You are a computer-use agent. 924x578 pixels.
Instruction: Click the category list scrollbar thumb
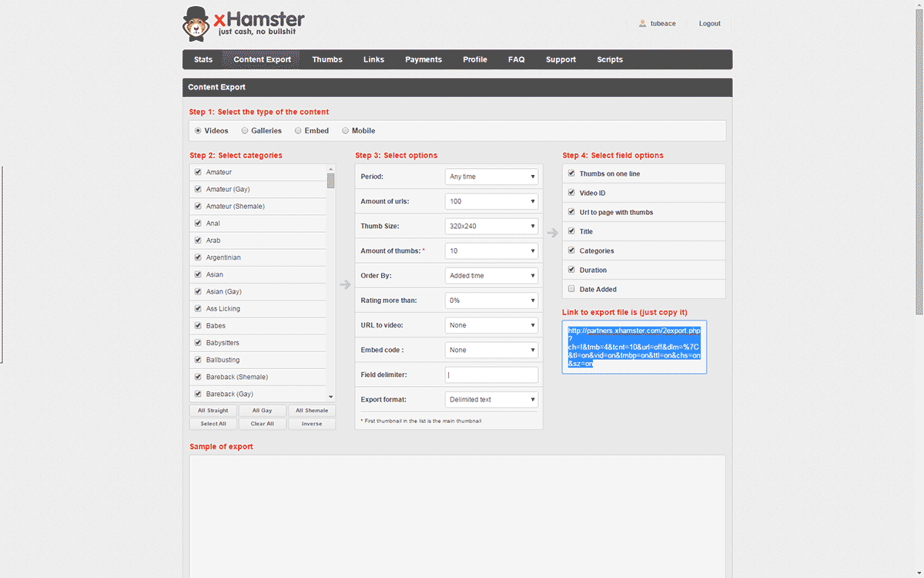pos(330,180)
